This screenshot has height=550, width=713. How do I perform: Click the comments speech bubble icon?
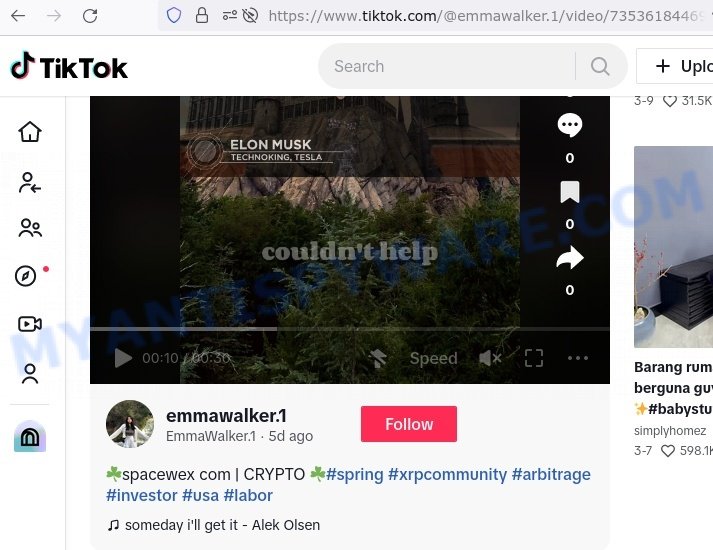pos(570,125)
